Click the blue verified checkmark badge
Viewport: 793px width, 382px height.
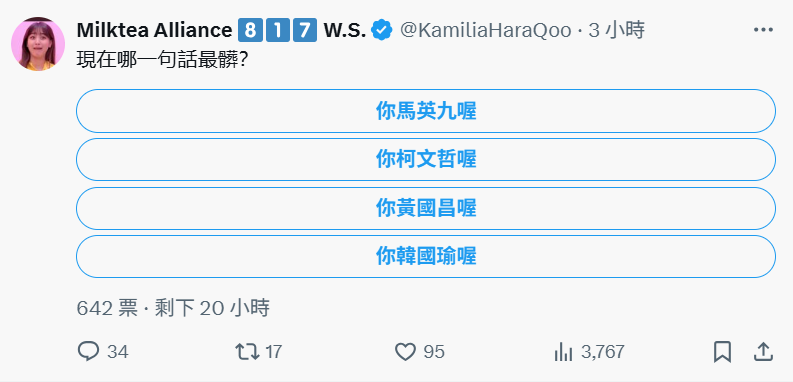coord(380,30)
